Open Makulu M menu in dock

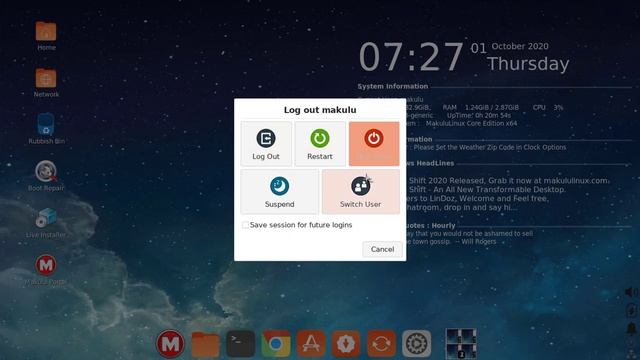pos(170,344)
